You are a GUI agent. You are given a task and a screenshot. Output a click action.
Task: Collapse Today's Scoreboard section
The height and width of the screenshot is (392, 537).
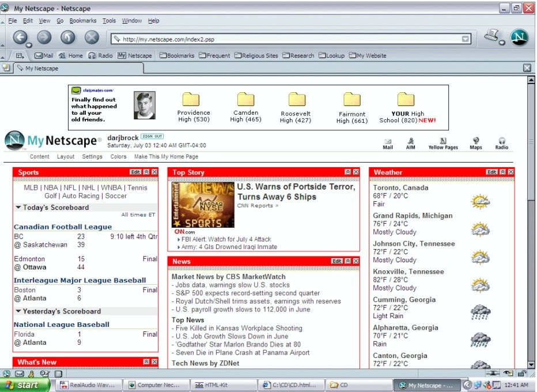click(x=18, y=208)
